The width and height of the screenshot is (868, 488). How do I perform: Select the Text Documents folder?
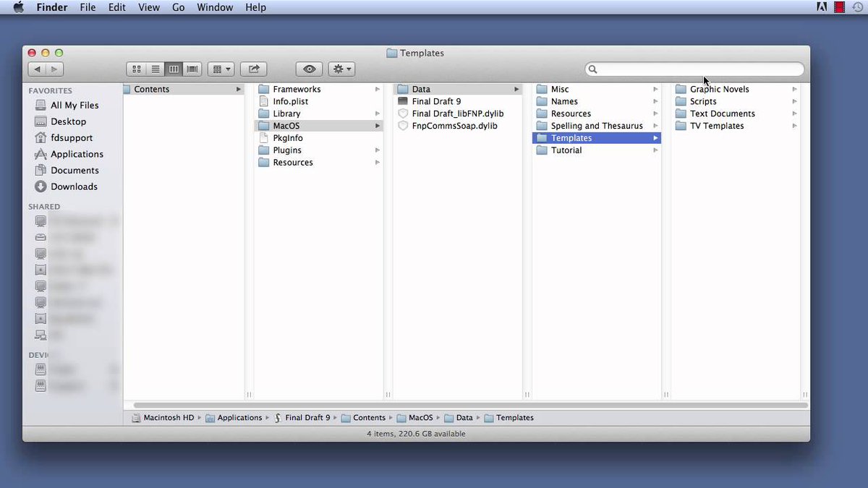(x=736, y=114)
